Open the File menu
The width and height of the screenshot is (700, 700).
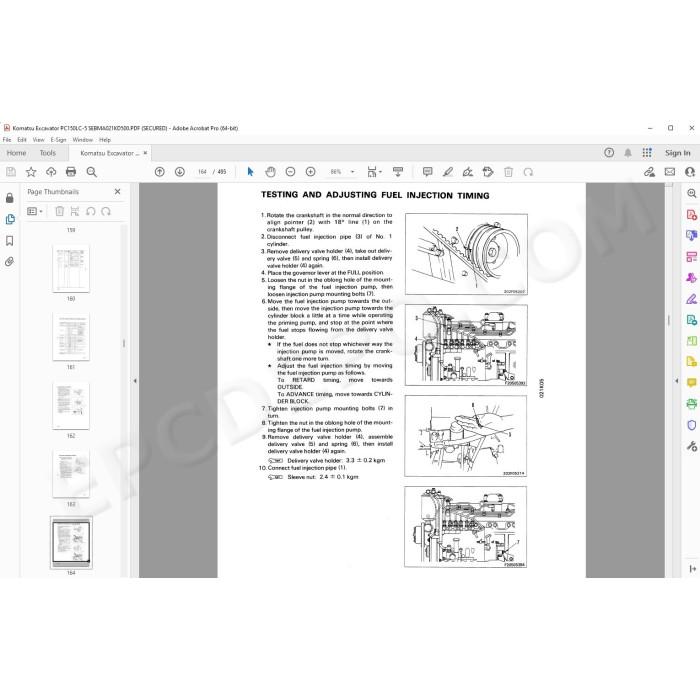click(x=7, y=140)
